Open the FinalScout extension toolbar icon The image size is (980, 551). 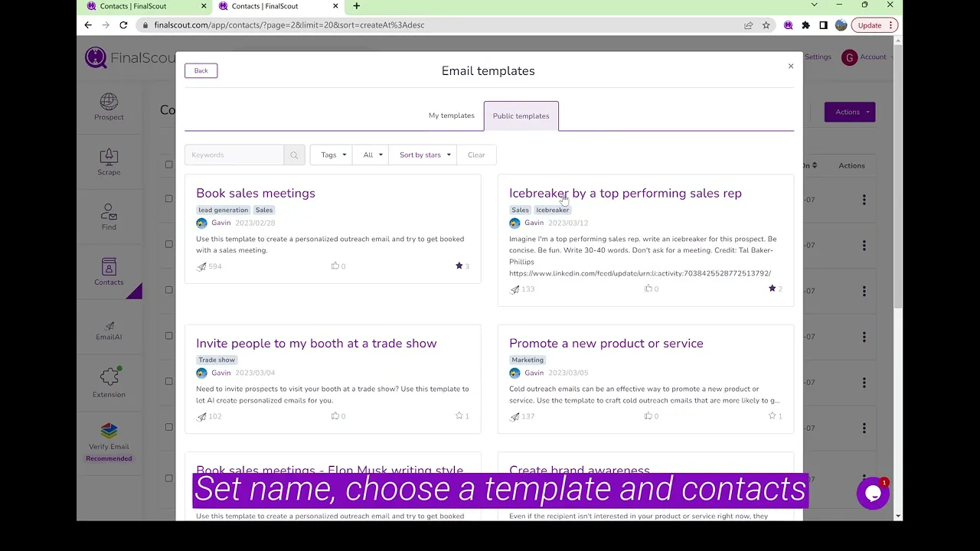point(788,25)
